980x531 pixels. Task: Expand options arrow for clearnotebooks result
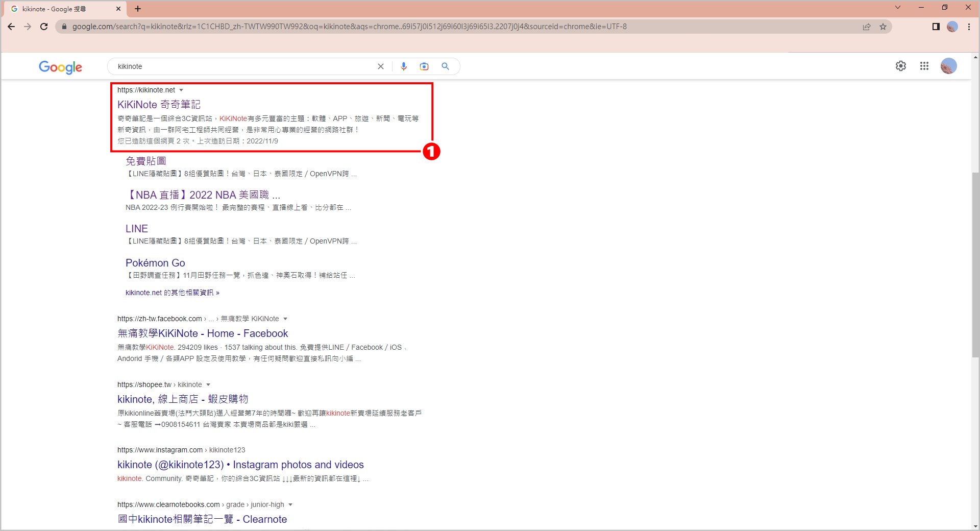point(290,504)
